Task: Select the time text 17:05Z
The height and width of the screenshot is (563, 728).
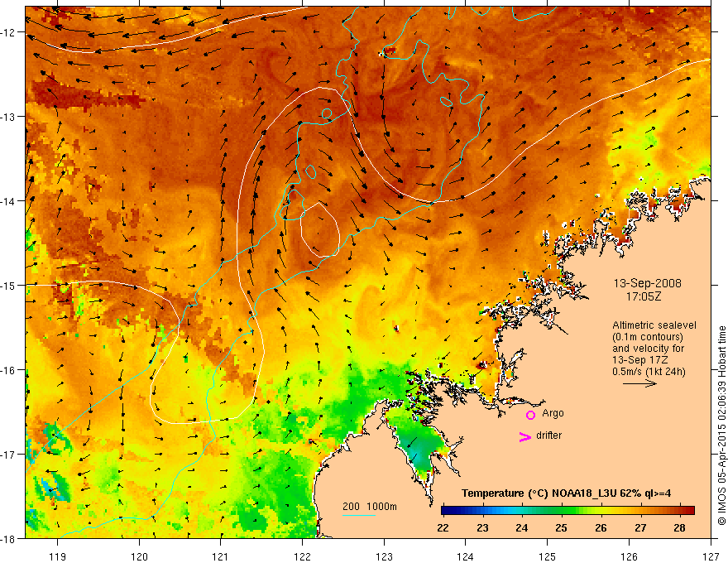Action: coord(643,296)
